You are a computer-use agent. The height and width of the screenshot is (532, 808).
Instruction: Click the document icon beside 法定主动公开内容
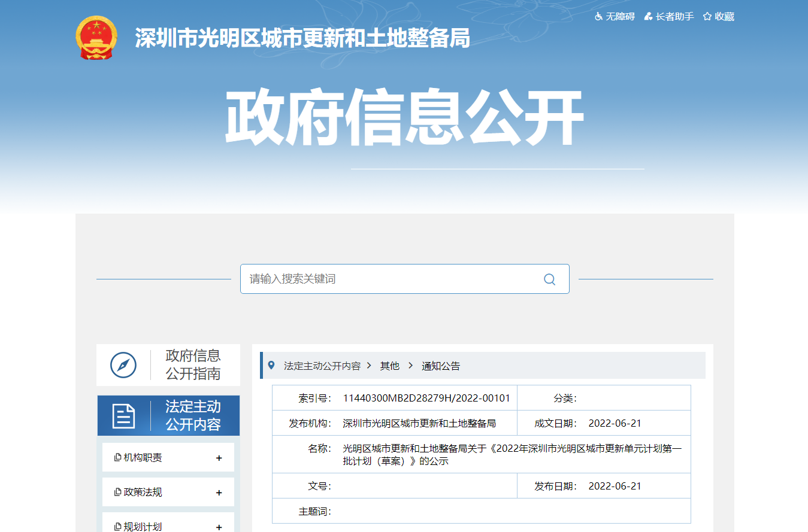(123, 416)
